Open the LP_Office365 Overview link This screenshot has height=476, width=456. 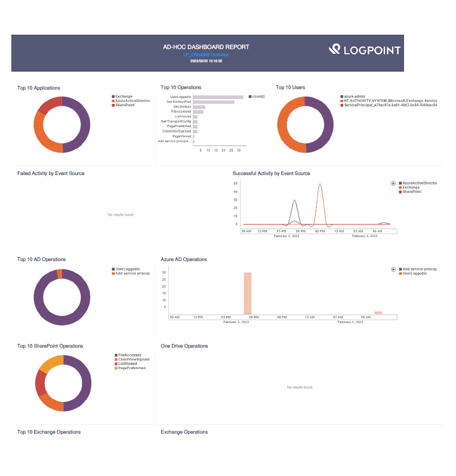pos(206,54)
